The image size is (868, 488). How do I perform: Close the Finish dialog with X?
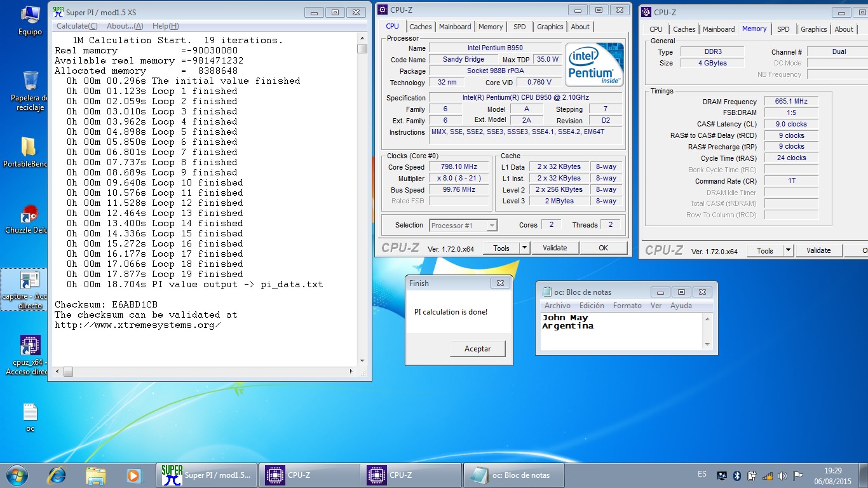coord(500,283)
